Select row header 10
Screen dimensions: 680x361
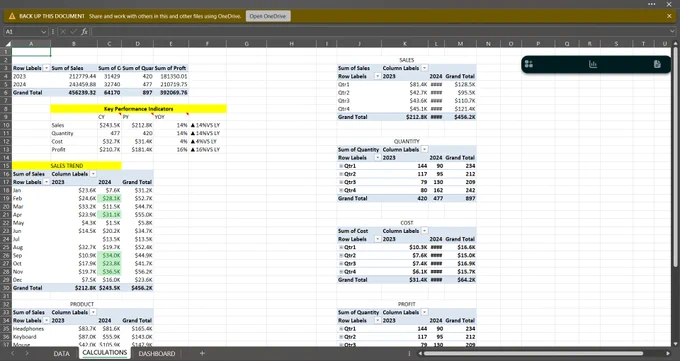[x=6, y=125]
